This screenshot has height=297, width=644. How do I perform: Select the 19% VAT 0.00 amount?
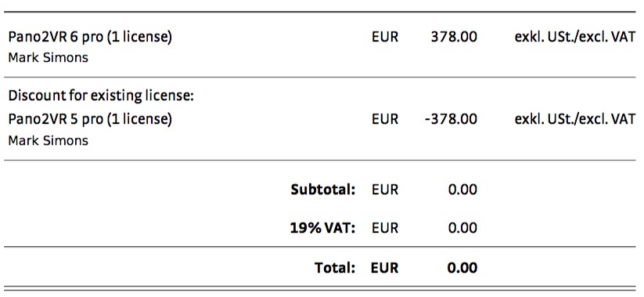(462, 228)
